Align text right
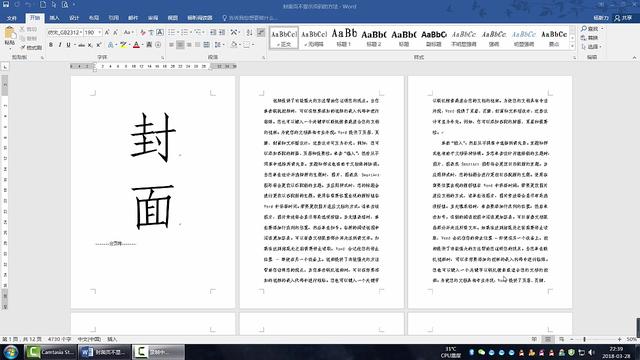The width and height of the screenshot is (640, 360). click(x=189, y=45)
